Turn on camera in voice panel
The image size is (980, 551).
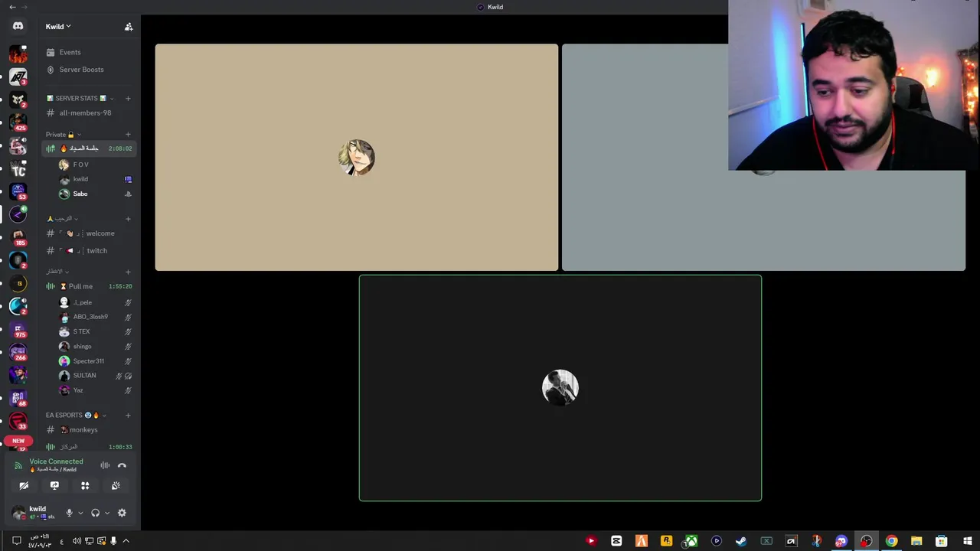24,485
